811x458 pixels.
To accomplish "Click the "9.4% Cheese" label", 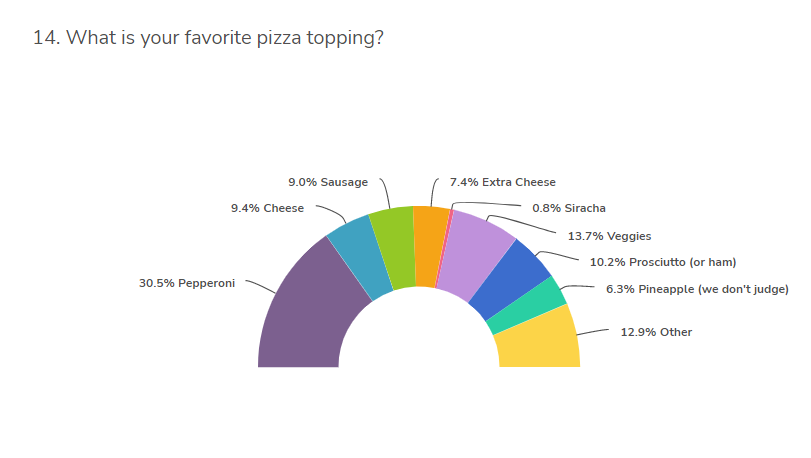I will tap(267, 208).
